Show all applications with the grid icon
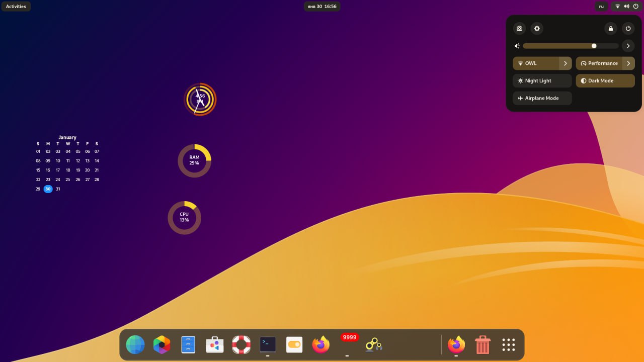Image resolution: width=644 pixels, height=362 pixels. pyautogui.click(x=508, y=344)
